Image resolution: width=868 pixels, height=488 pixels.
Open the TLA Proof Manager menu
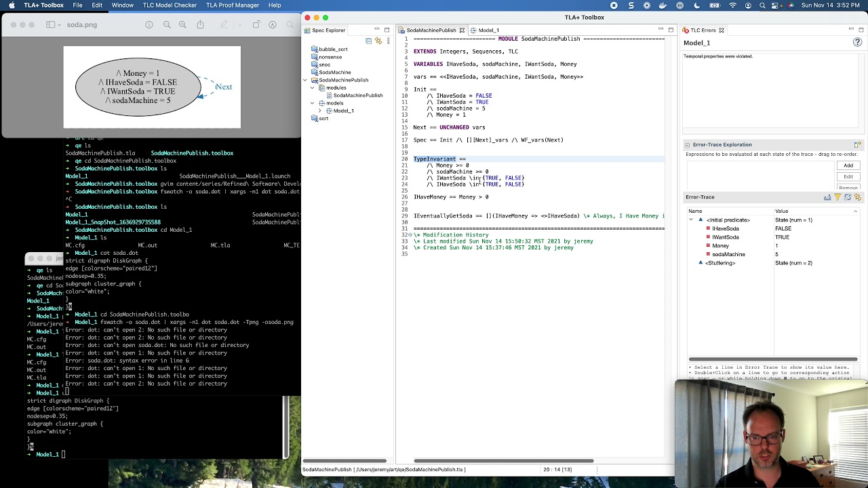pos(233,5)
